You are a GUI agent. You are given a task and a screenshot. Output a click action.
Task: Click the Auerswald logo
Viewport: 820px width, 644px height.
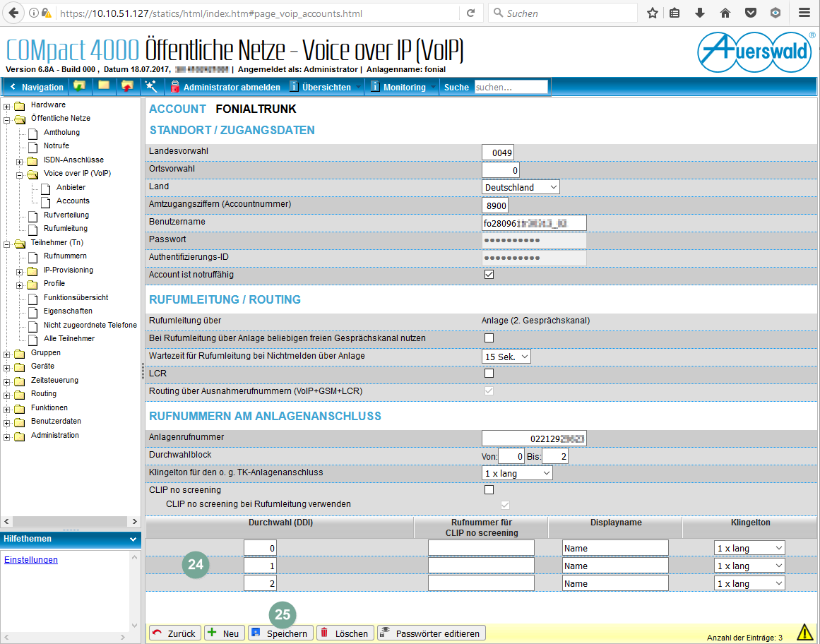[756, 53]
